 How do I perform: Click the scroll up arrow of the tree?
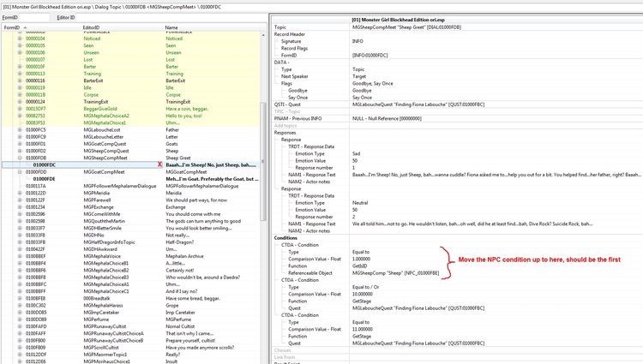pyautogui.click(x=263, y=35)
